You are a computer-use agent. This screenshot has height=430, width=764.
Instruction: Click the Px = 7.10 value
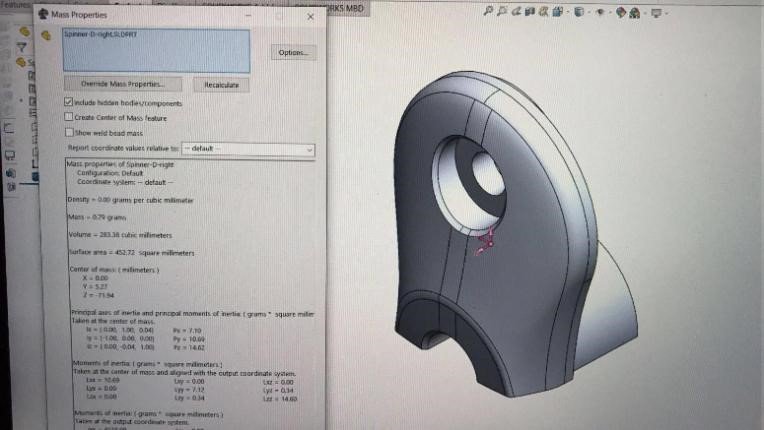(187, 330)
